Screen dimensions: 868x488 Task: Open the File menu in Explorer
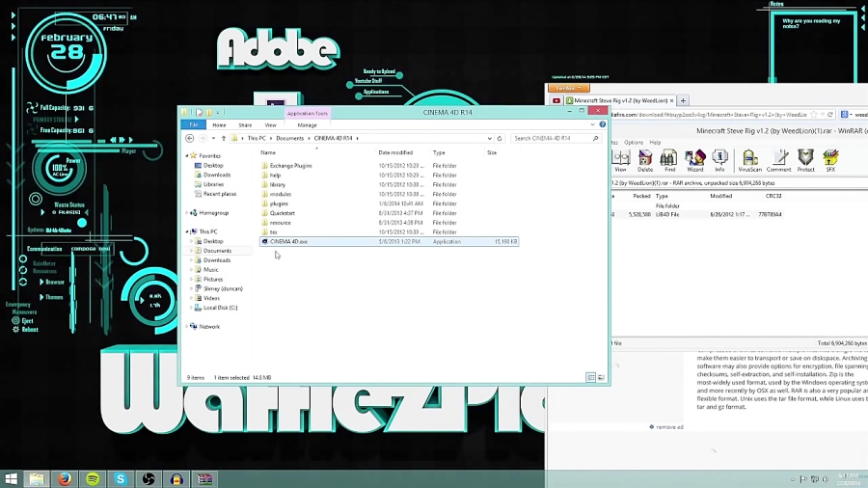coord(194,124)
